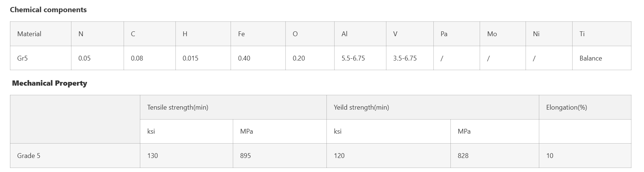Select the tensile strength 895 MPa value
Screen dimensions: 644x172
(x=245, y=156)
